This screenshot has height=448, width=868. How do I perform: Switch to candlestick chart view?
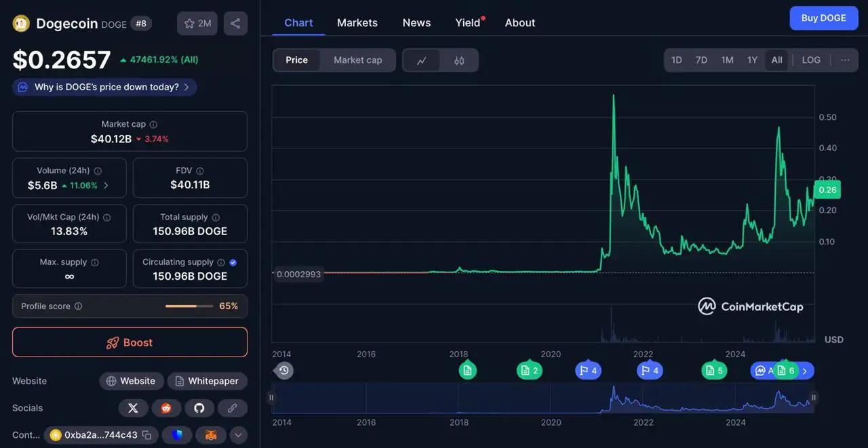[459, 60]
